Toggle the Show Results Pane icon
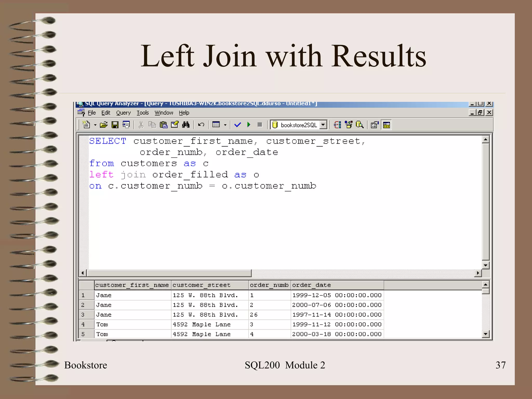Image resolution: width=532 pixels, height=399 pixels. point(387,125)
